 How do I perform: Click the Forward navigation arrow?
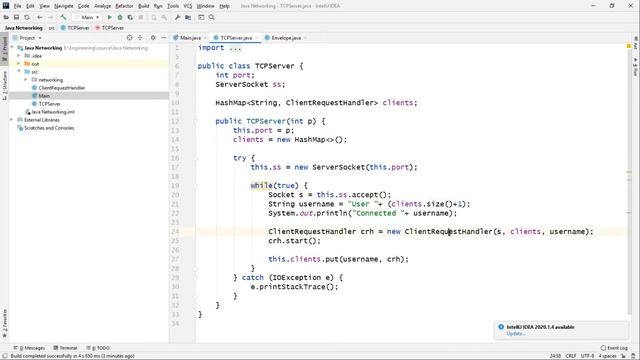(50, 18)
